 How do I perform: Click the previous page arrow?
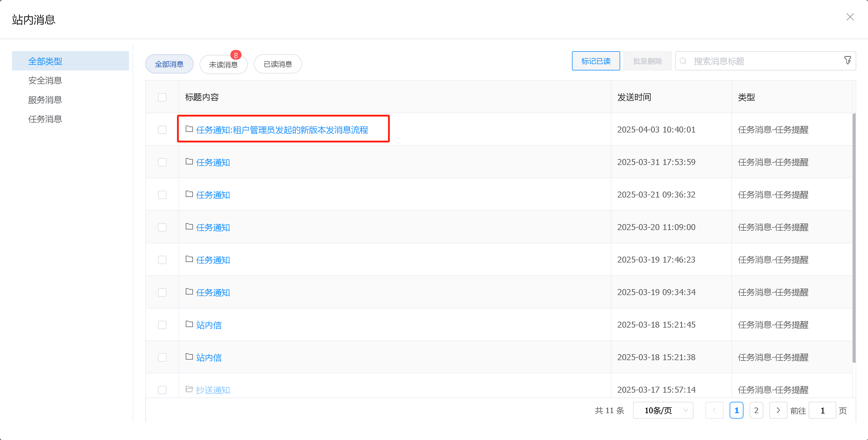pos(714,410)
